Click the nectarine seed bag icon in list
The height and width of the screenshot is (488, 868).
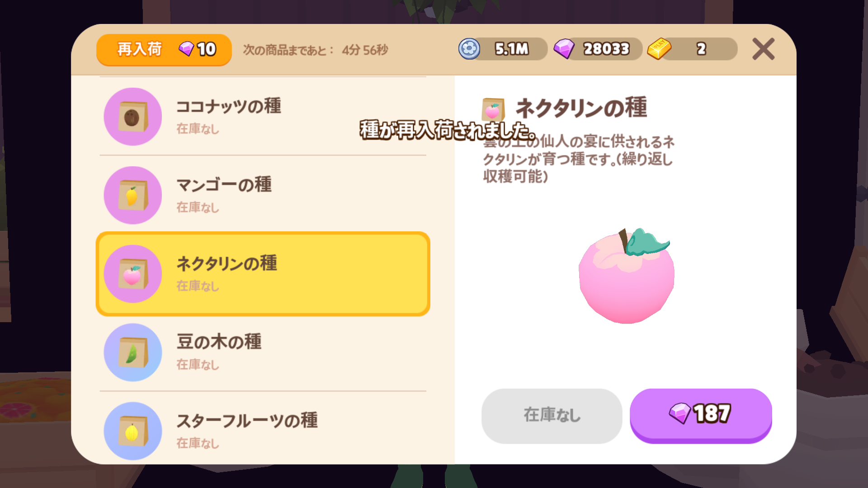click(x=133, y=274)
